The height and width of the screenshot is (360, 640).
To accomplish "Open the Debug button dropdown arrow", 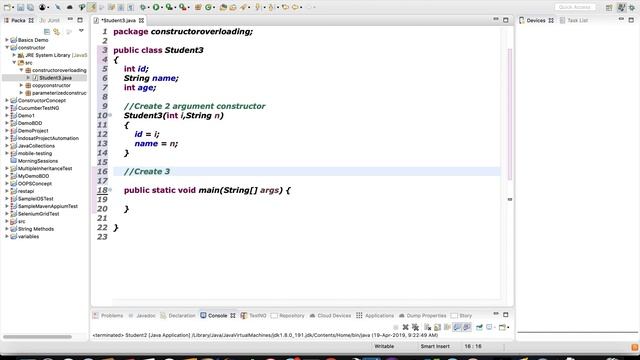I will coord(149,8).
